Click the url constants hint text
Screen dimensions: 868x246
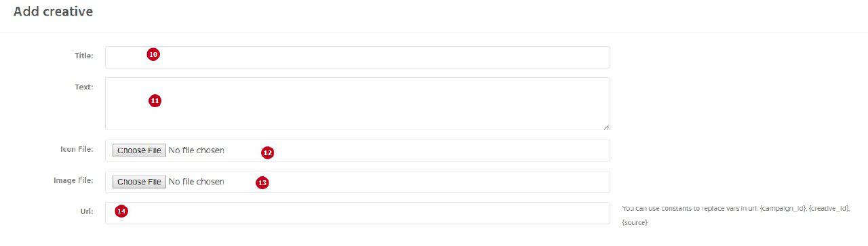(736, 216)
